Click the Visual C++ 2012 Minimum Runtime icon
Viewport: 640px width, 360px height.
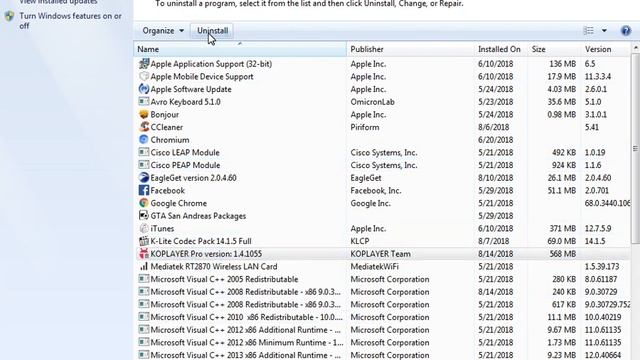144,342
